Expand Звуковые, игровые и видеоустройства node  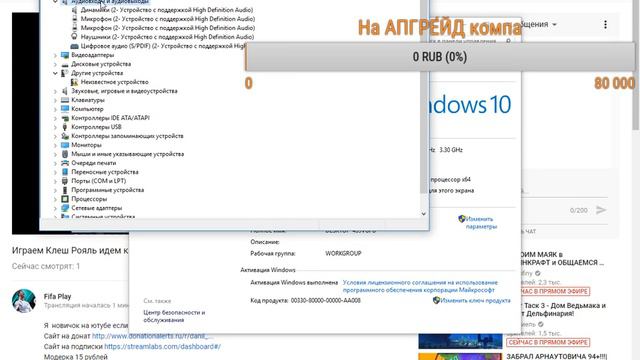55,91
